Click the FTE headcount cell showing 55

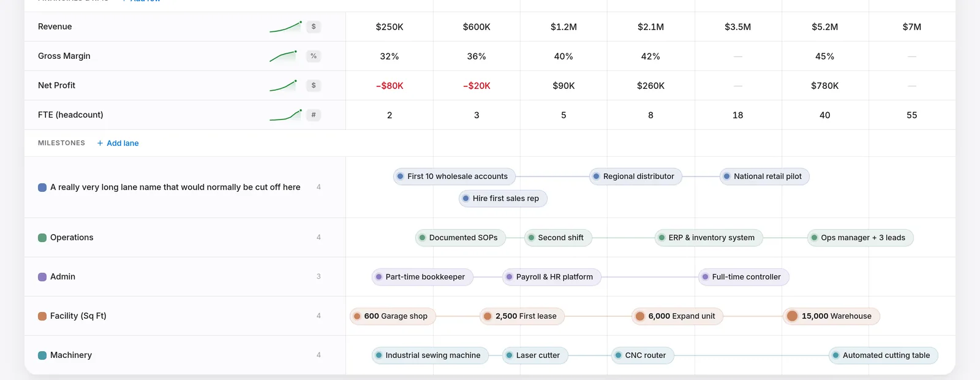coord(912,115)
